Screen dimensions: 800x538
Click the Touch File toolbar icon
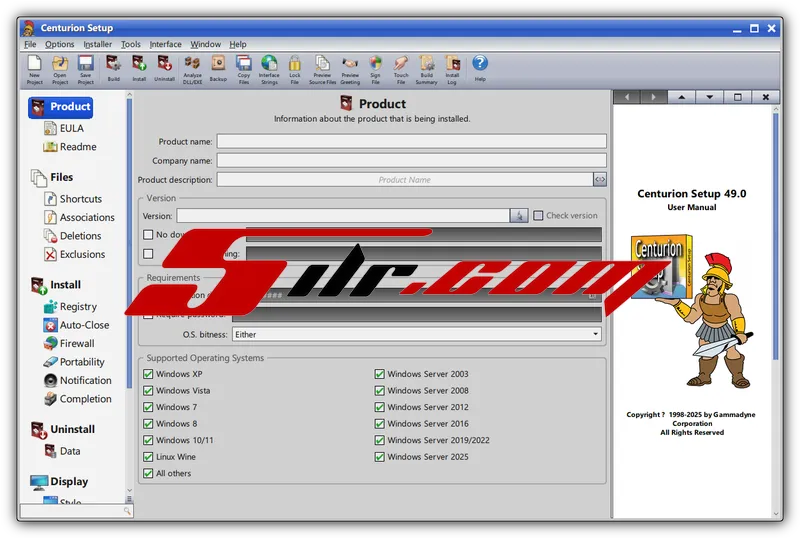click(401, 69)
